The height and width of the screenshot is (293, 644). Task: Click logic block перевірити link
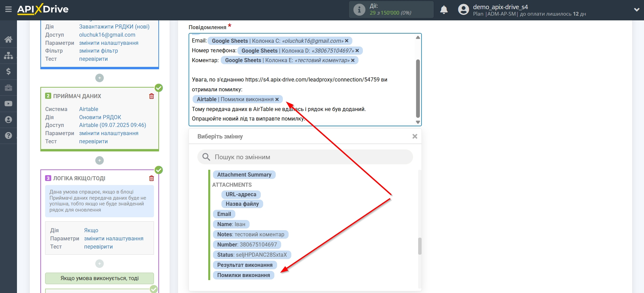click(x=99, y=246)
